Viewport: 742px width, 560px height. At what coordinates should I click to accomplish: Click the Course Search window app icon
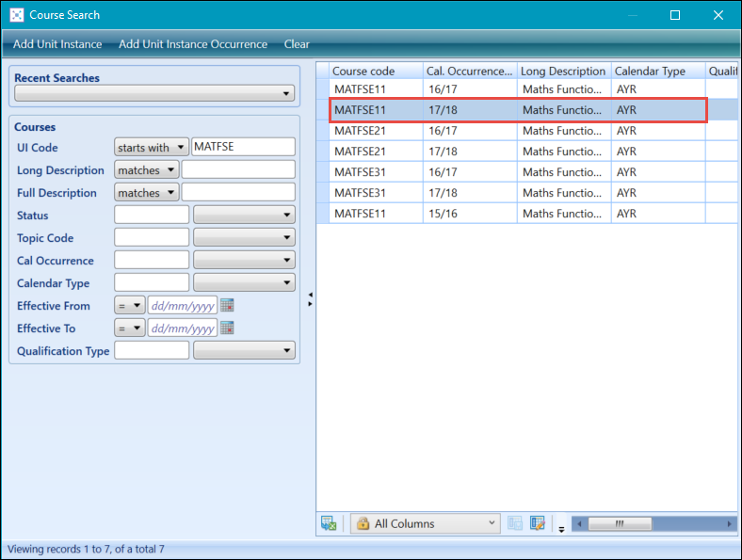tap(16, 15)
